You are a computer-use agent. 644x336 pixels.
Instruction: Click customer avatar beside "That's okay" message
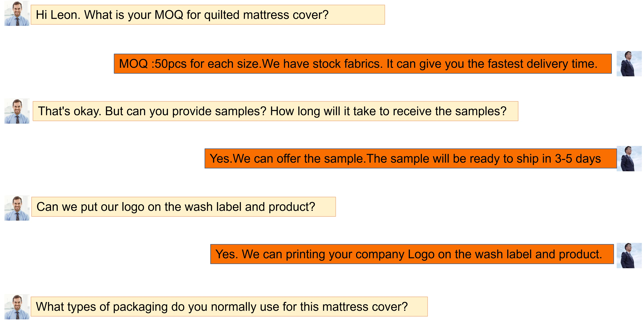(x=17, y=111)
